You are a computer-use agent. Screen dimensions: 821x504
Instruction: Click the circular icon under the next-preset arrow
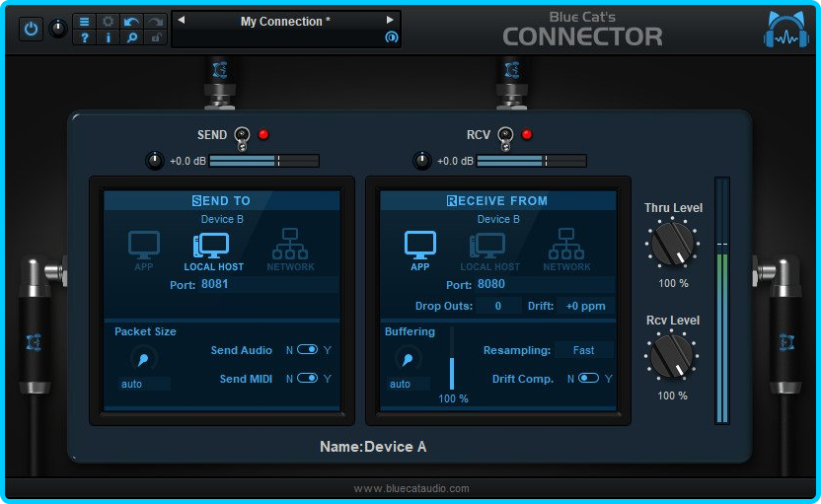391,37
